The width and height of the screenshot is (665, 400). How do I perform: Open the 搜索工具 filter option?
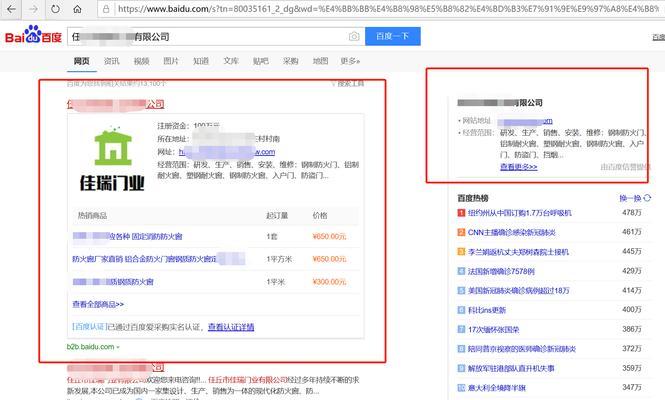point(348,84)
